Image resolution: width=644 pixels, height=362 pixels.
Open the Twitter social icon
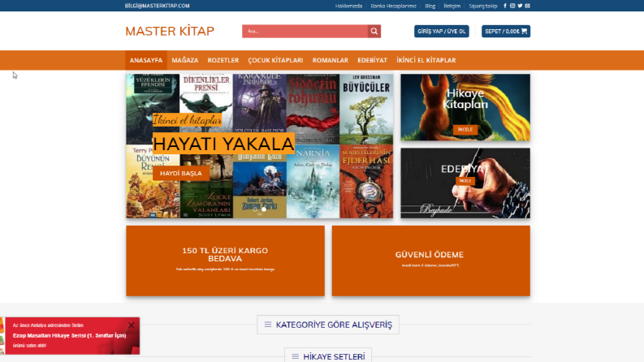click(x=520, y=6)
